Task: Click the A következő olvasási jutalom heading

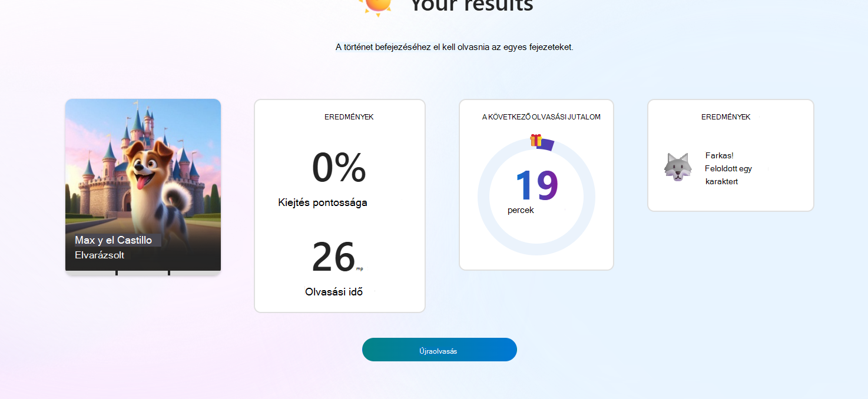Action: 541,117
